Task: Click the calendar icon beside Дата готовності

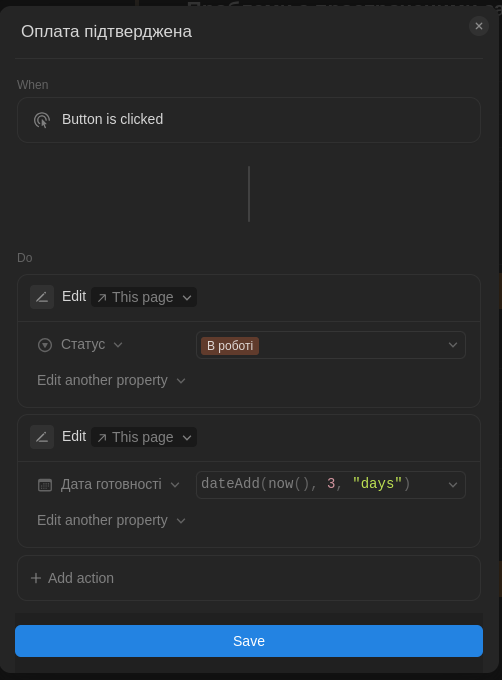Action: tap(45, 485)
